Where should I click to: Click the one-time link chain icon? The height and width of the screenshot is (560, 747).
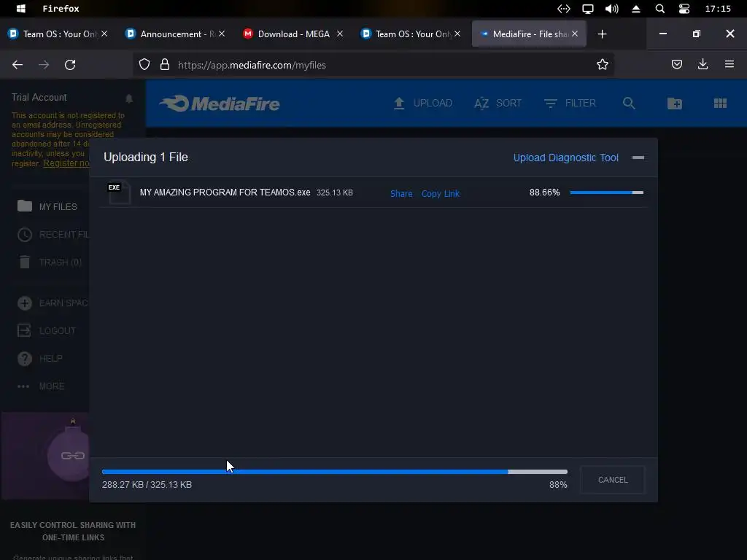coord(72,456)
